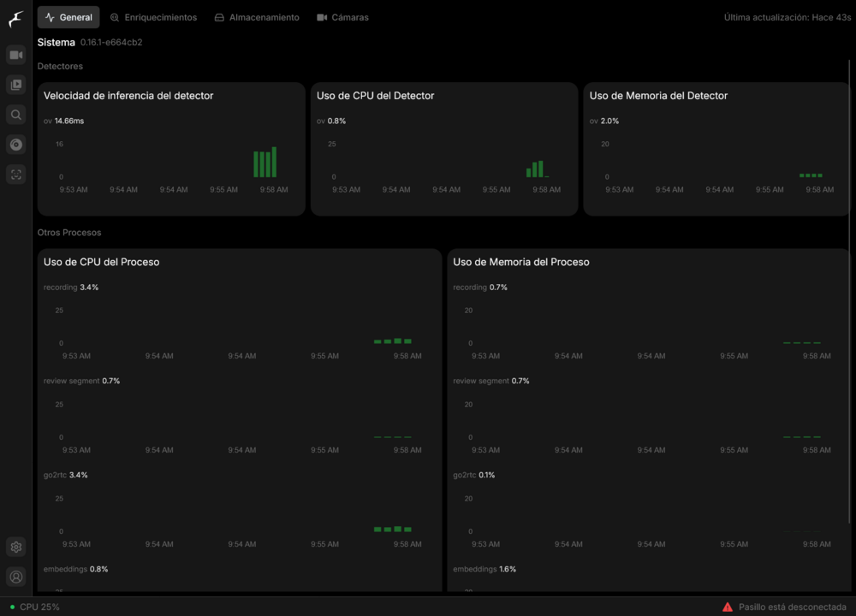The width and height of the screenshot is (856, 616).
Task: Open the review recordings sidebar icon
Action: 15,85
